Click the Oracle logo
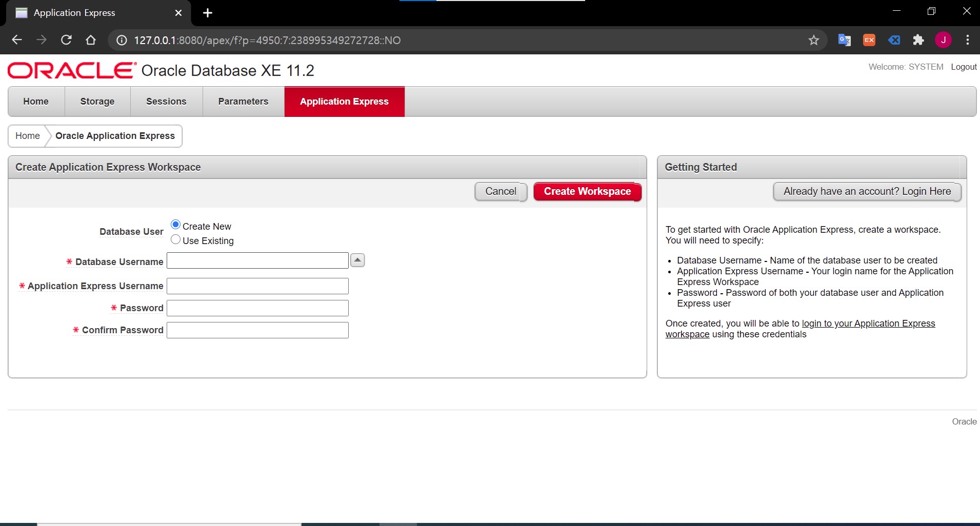The height and width of the screenshot is (526, 980). click(x=72, y=71)
